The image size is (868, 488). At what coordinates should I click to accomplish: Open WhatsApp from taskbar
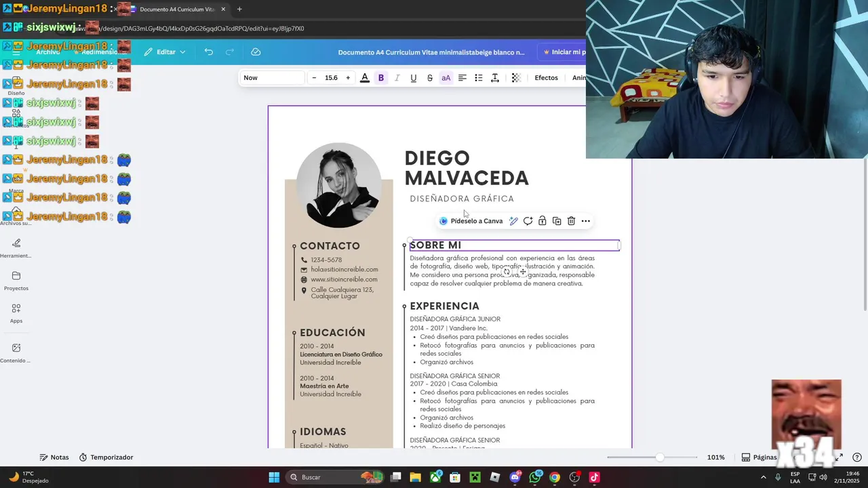point(535,477)
